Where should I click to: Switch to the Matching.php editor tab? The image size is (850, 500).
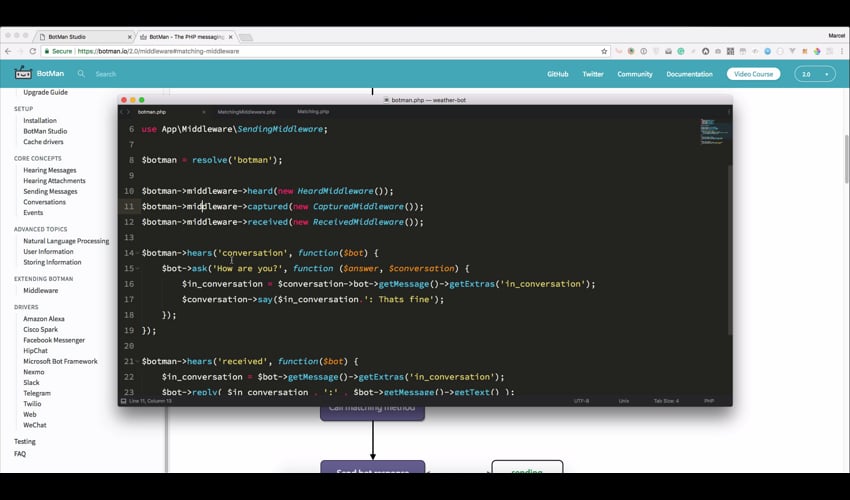[313, 111]
